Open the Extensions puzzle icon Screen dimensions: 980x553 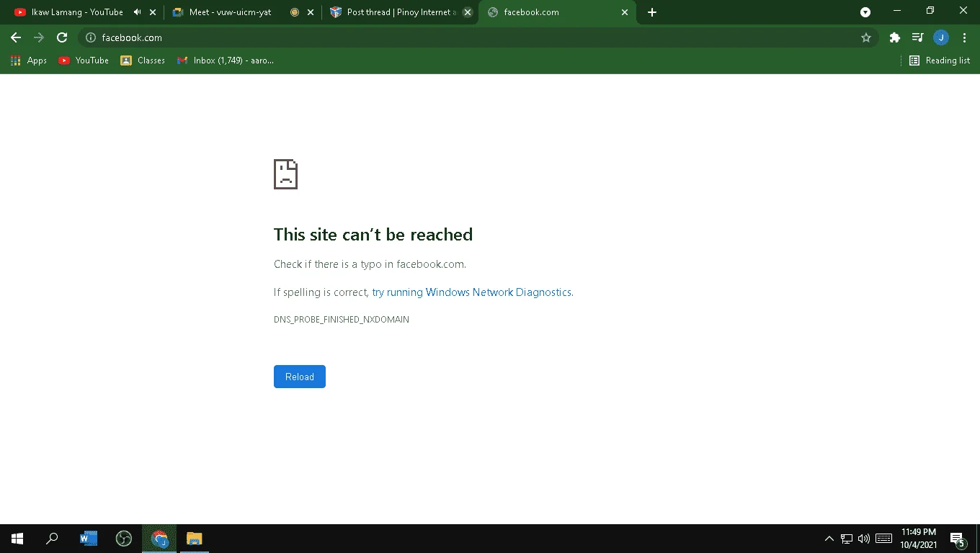pos(895,37)
